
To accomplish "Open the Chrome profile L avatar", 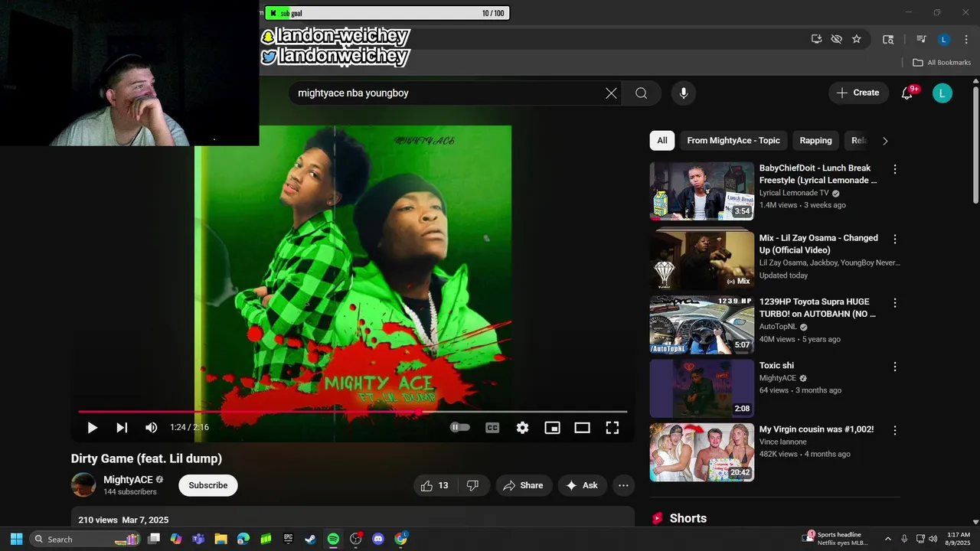I will point(944,39).
